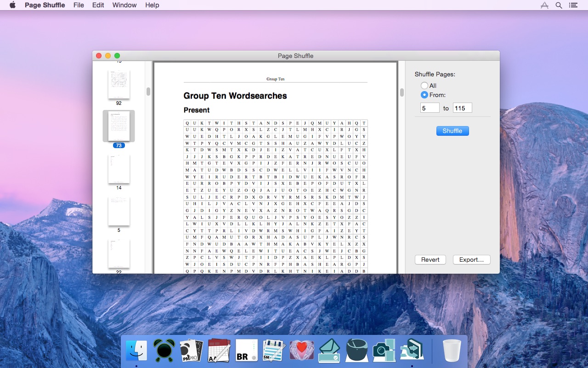
Task: Click the to page field containing 115
Action: (x=463, y=108)
